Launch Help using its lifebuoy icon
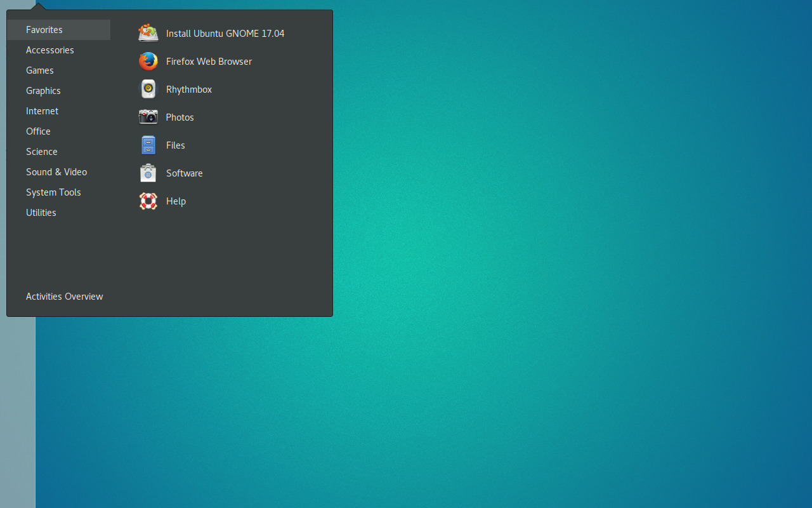Image resolution: width=812 pixels, height=508 pixels. pyautogui.click(x=148, y=201)
